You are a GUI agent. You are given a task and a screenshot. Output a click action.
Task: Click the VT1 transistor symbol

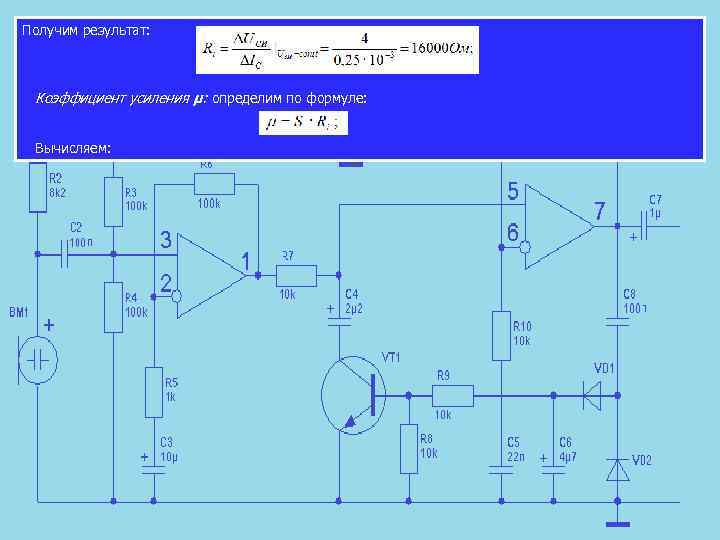(353, 395)
